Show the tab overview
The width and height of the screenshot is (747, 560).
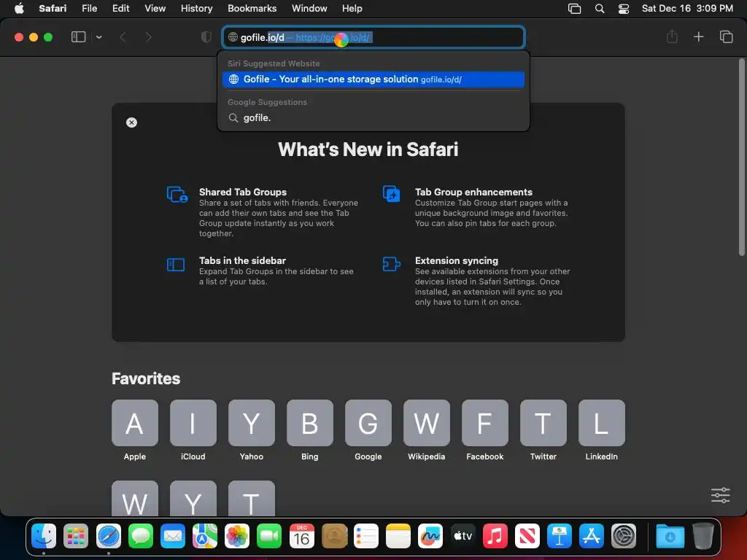(x=726, y=36)
